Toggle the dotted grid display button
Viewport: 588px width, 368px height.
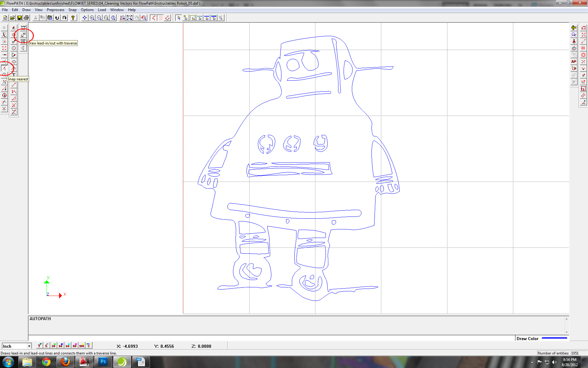point(160,18)
